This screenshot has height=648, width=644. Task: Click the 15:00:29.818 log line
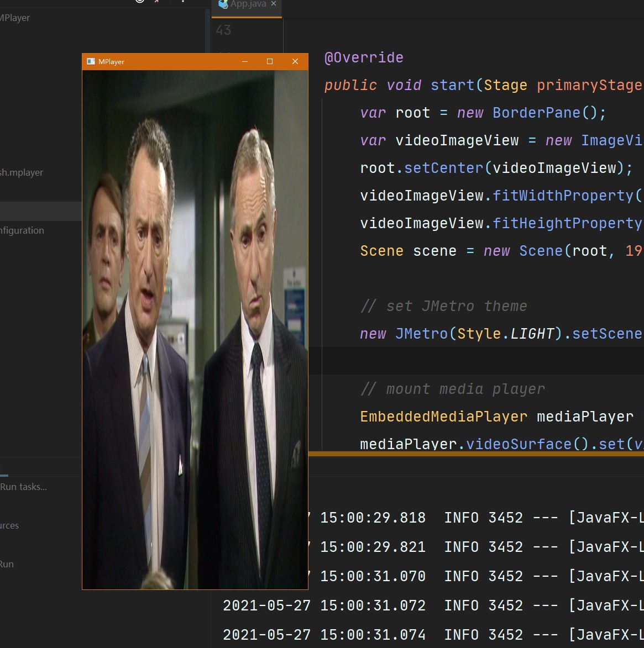(475, 518)
